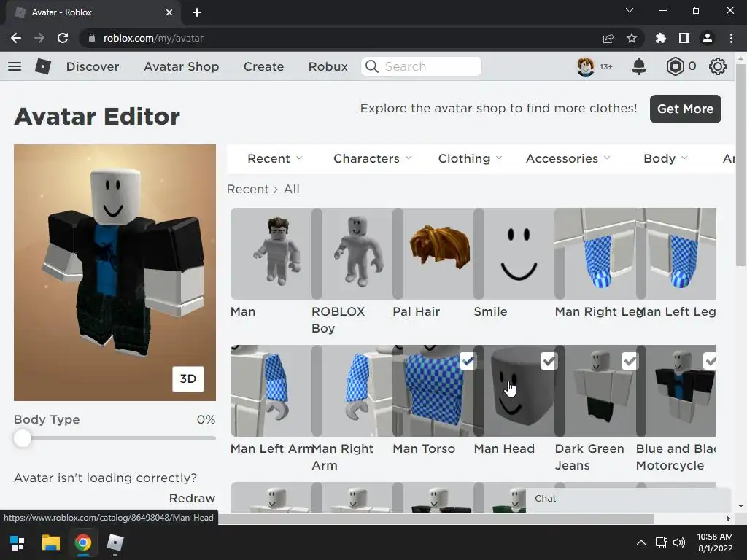Click the horizontal page scrollbar

pos(436,518)
